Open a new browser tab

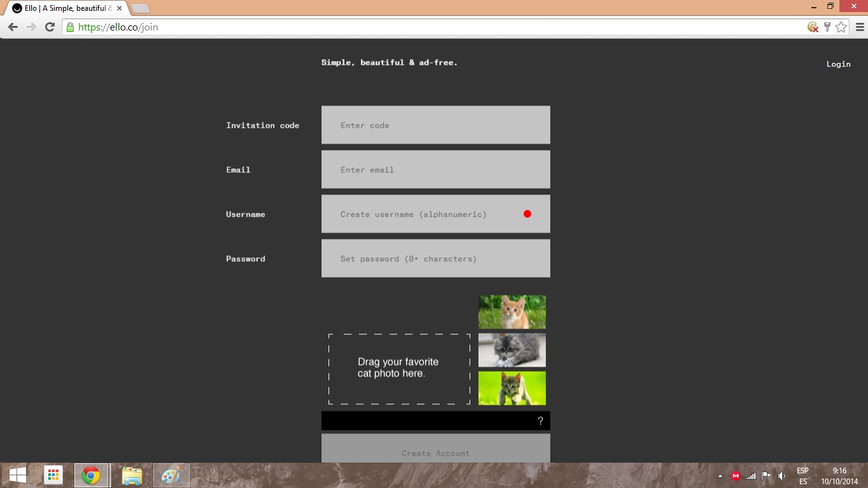pos(140,8)
